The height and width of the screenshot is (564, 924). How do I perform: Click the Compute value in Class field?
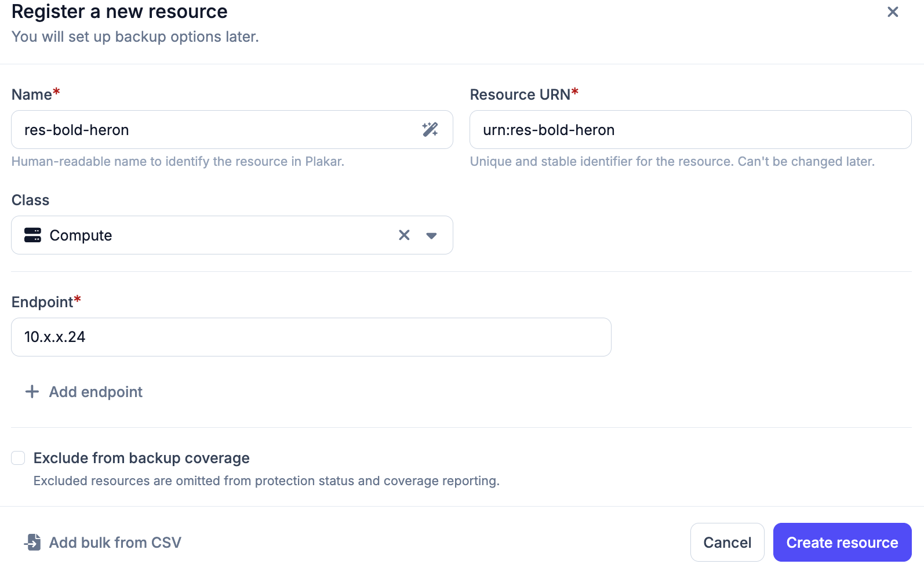[81, 235]
